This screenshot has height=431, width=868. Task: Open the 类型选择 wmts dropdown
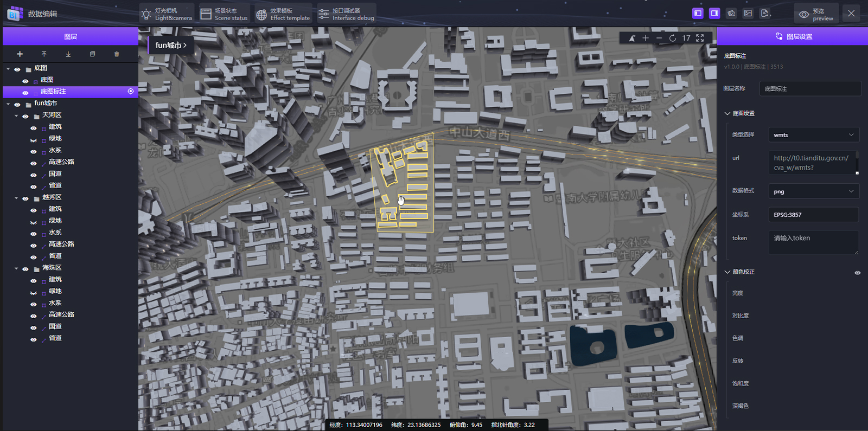[813, 135]
